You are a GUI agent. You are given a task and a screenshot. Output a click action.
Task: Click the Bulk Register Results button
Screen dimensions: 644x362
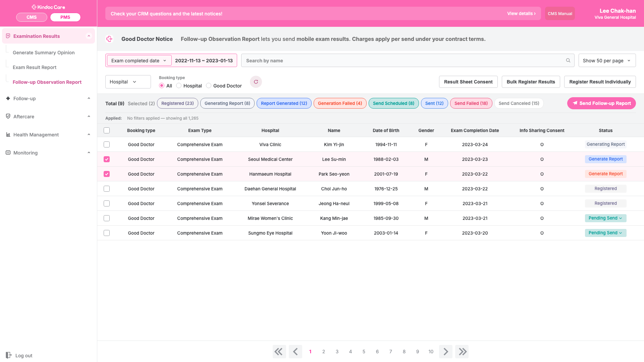click(531, 82)
